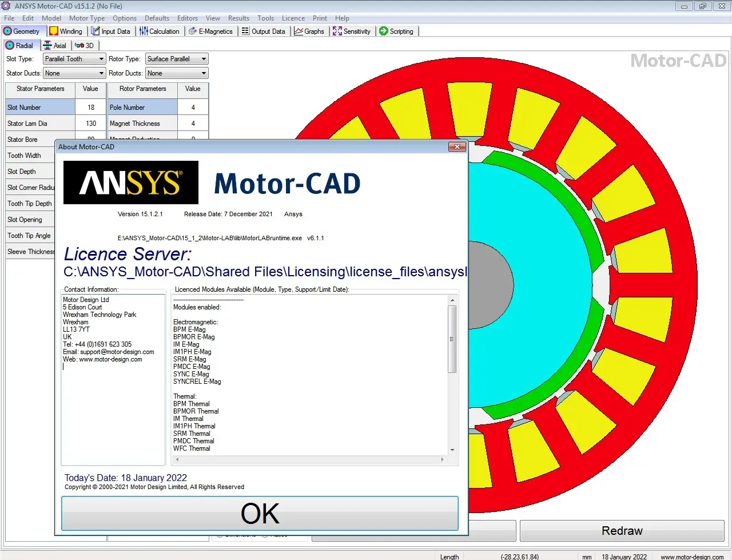The height and width of the screenshot is (560, 732).
Task: Open the Motor Type menu
Action: 87,18
